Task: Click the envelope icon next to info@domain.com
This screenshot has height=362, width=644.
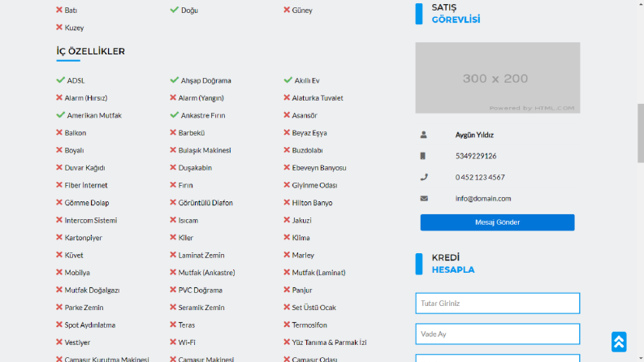Action: (x=424, y=198)
